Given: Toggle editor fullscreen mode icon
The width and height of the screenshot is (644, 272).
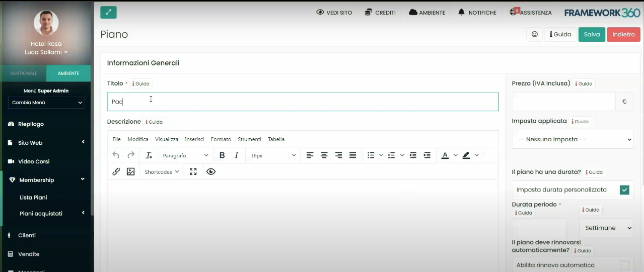Looking at the screenshot, I should (x=193, y=172).
